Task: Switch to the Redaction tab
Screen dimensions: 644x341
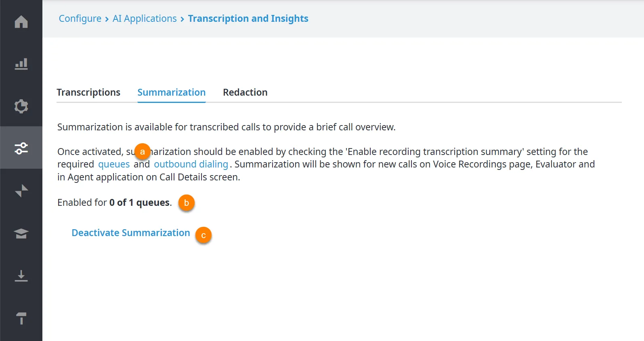Action: coord(245,92)
